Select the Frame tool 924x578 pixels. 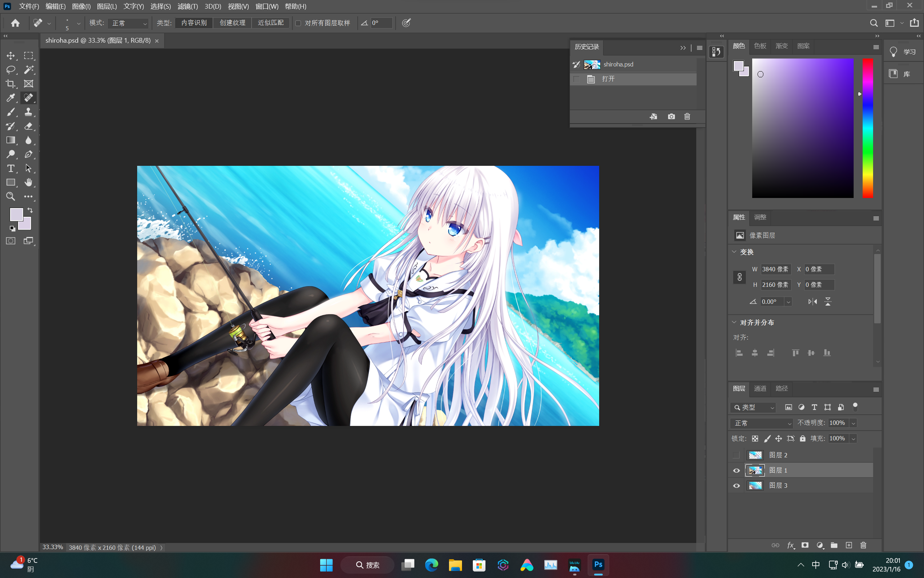click(x=29, y=84)
